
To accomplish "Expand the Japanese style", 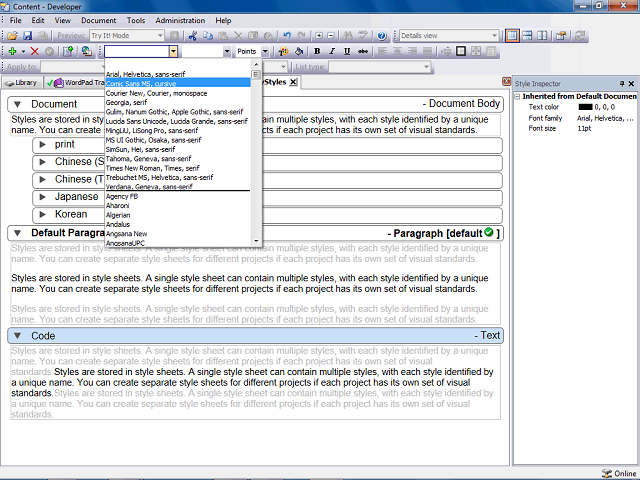I will point(42,197).
